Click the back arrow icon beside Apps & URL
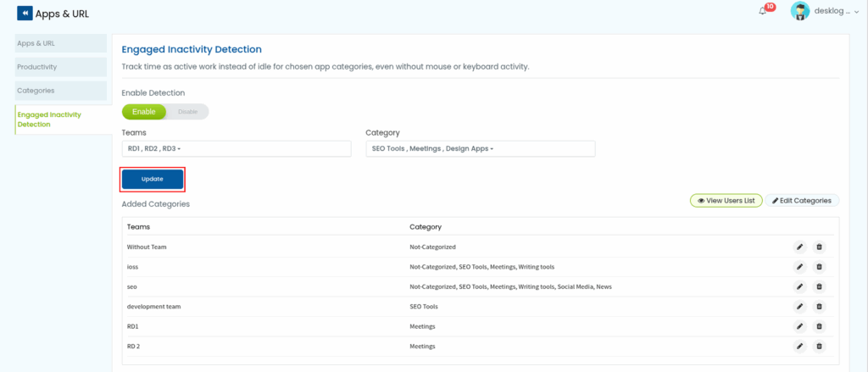The image size is (868, 372). click(25, 14)
